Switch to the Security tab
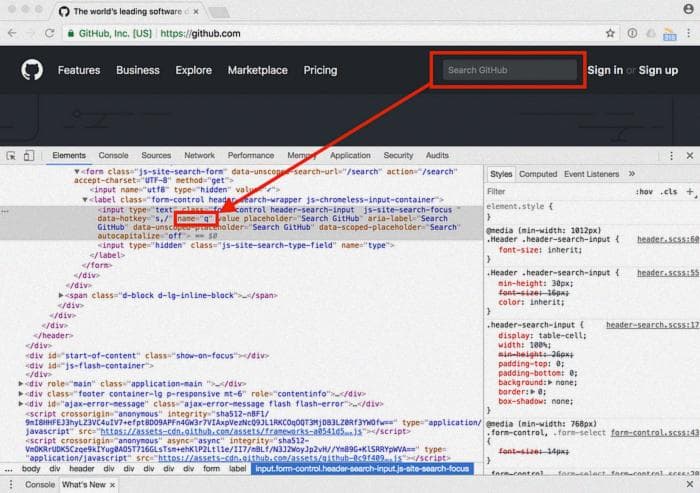The height and width of the screenshot is (493, 700). coord(398,155)
